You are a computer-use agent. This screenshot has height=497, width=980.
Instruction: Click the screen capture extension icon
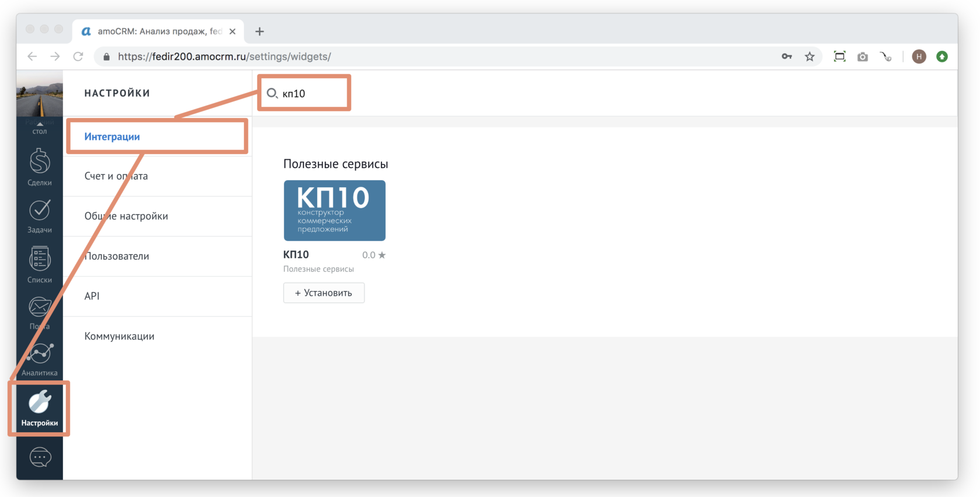839,57
